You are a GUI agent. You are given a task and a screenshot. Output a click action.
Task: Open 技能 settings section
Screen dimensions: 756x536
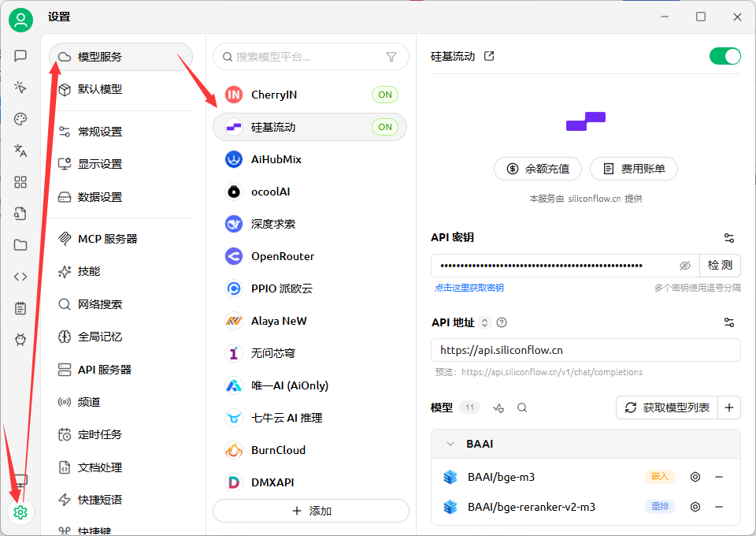[120, 272]
